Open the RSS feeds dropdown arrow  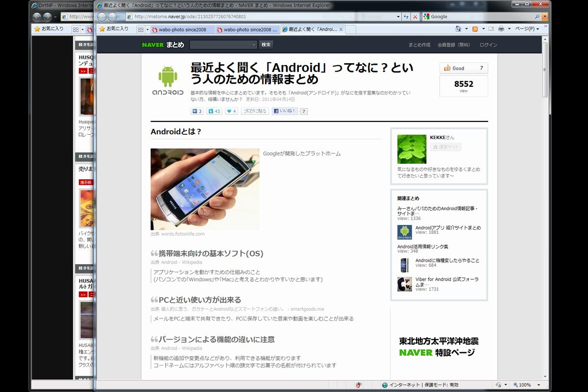[x=483, y=29]
